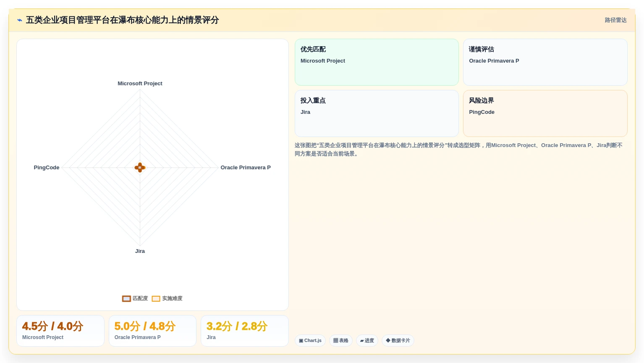Click the radar data point at center

tap(140, 168)
